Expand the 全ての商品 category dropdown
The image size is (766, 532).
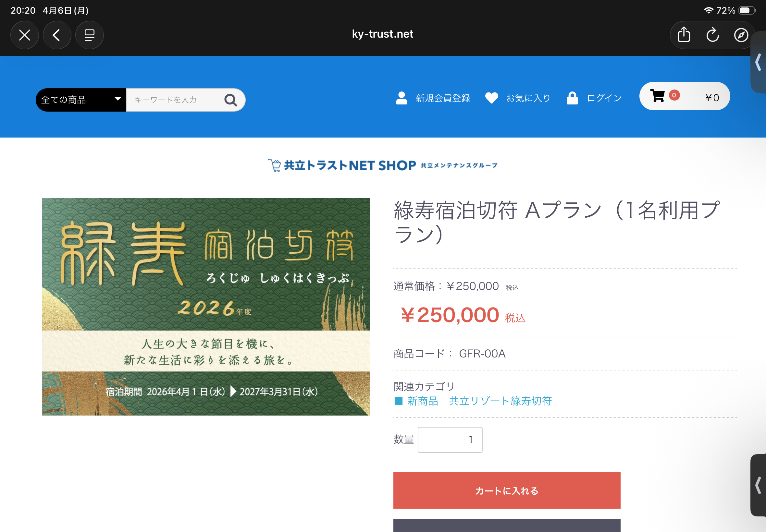coord(81,100)
